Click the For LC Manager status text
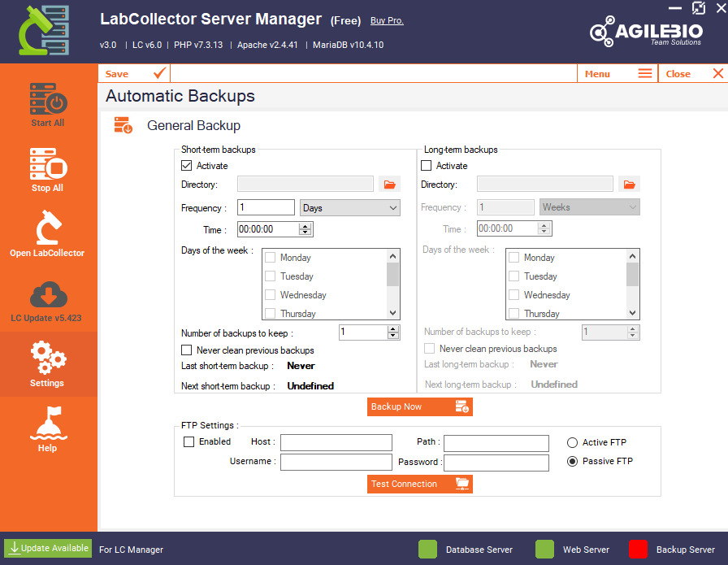The height and width of the screenshot is (565, 728). 131,550
